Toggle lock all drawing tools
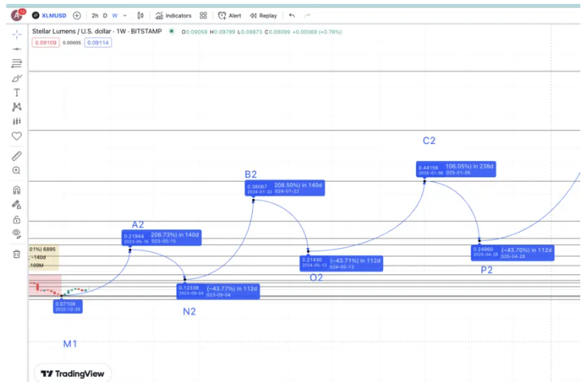 pyautogui.click(x=16, y=219)
